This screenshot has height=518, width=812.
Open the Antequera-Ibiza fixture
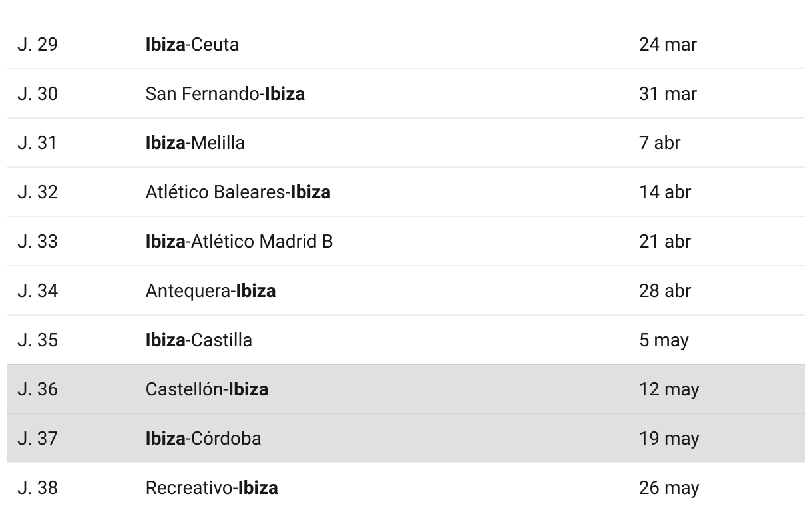tap(210, 290)
